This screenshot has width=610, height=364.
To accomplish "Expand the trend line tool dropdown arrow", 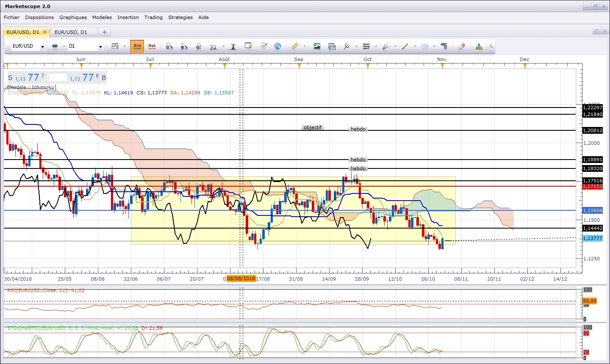I will pos(415,47).
